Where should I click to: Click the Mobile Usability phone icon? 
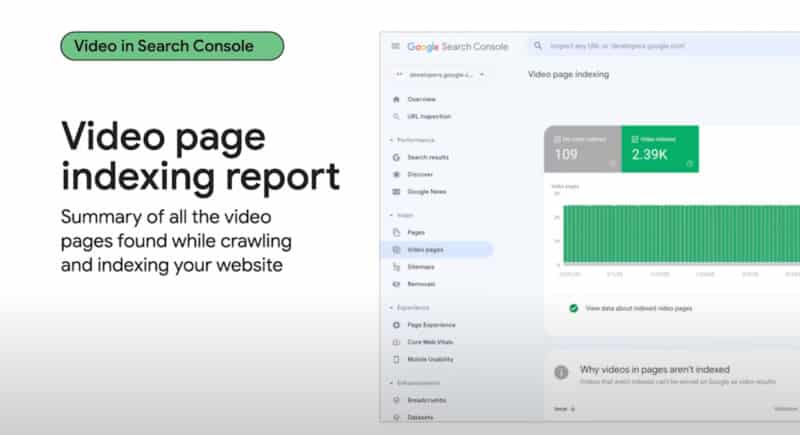[397, 359]
